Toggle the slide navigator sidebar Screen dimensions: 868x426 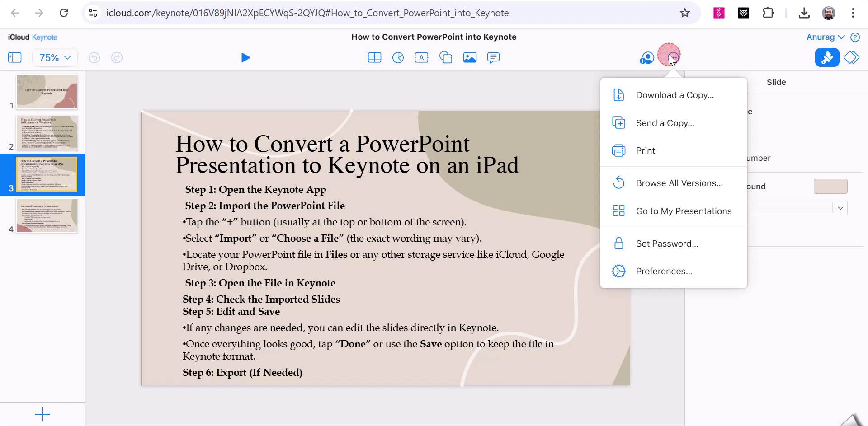click(15, 57)
